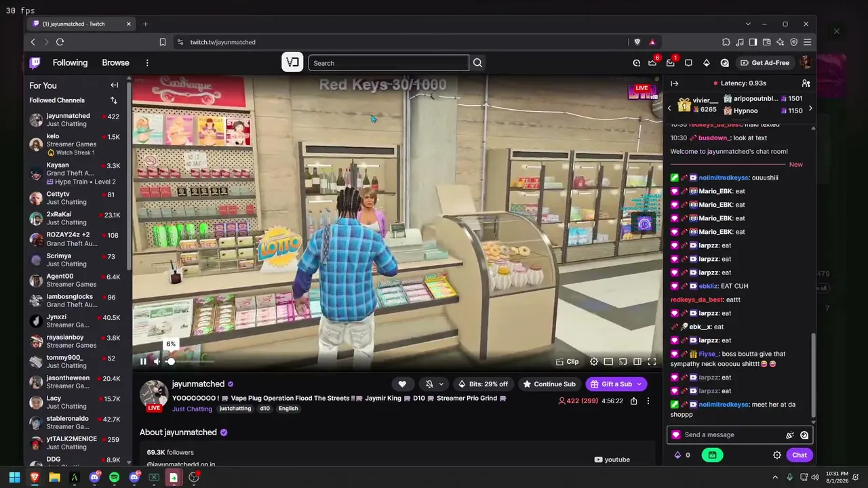Mute the stream volume speaker
Screen dimensions: 868x488
157,362
